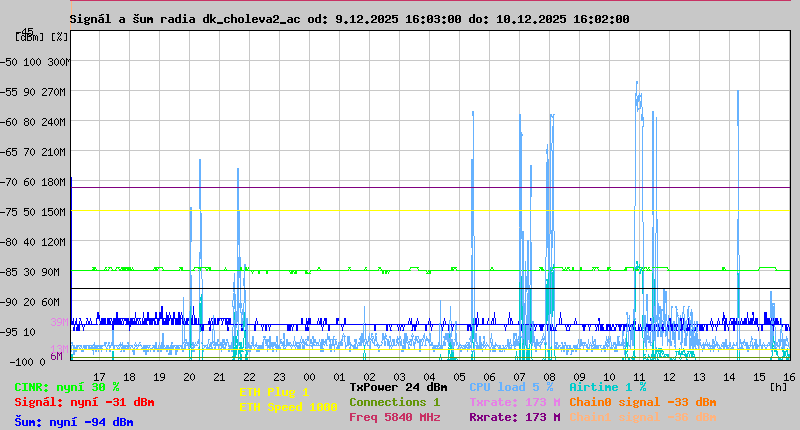Click the '07' hour tick on time axis
800x430 pixels.
(x=519, y=377)
